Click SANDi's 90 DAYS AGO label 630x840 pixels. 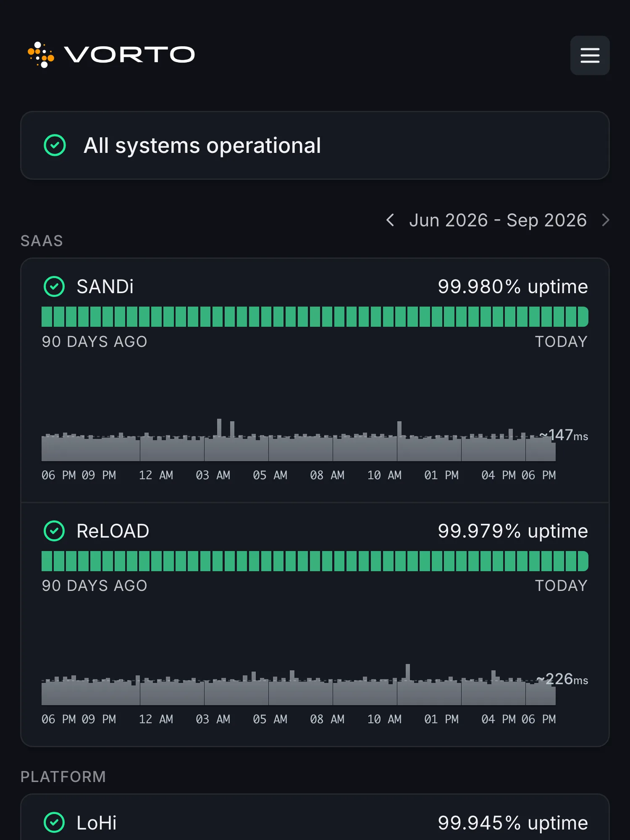pos(94,341)
